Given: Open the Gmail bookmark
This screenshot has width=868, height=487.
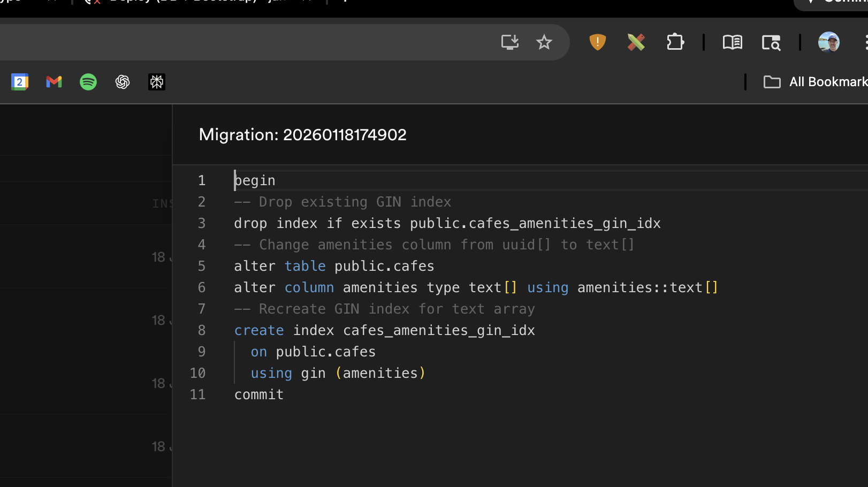Looking at the screenshot, I should [54, 82].
